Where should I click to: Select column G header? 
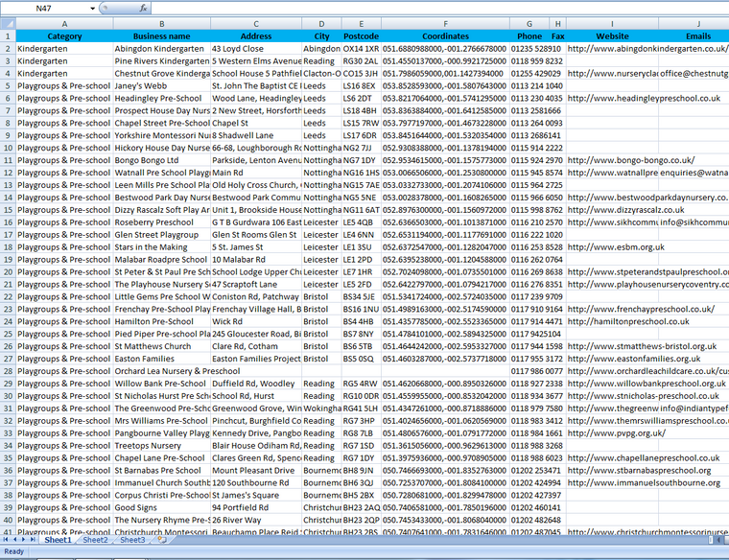[529, 24]
